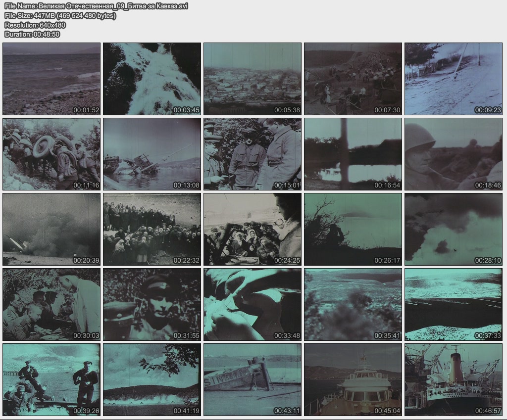Open the writing hands frame at 00:33:48
Viewport: 507px width, 420px height.
[x=253, y=304]
